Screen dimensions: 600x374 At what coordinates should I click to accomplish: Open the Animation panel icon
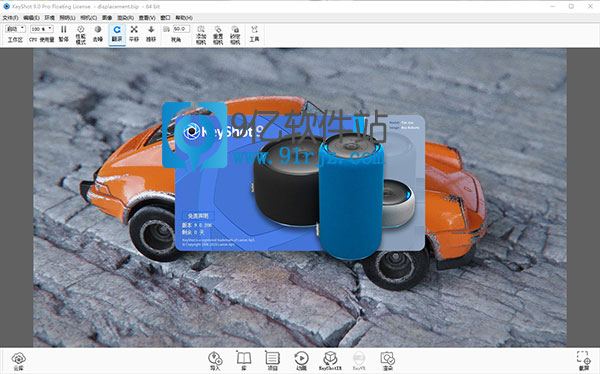pyautogui.click(x=302, y=361)
